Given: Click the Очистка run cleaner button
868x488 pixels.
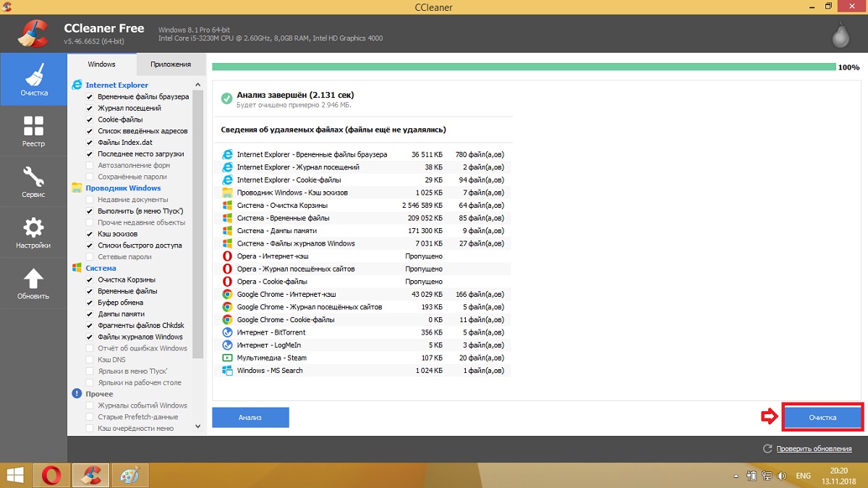Looking at the screenshot, I should [x=823, y=418].
